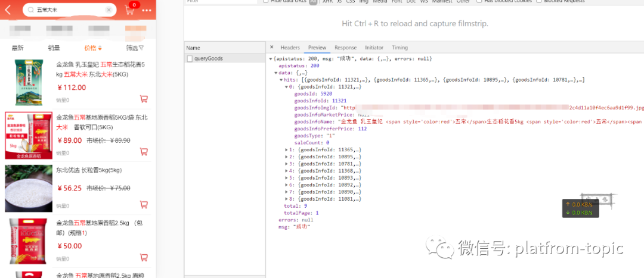Click the ¥56.25 price
Image resolution: width=644 pixels, height=278 pixels.
pyautogui.click(x=69, y=188)
